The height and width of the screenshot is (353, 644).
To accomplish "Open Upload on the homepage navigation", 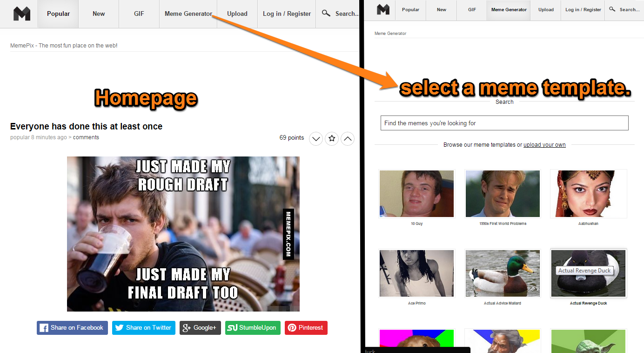I will coord(237,14).
